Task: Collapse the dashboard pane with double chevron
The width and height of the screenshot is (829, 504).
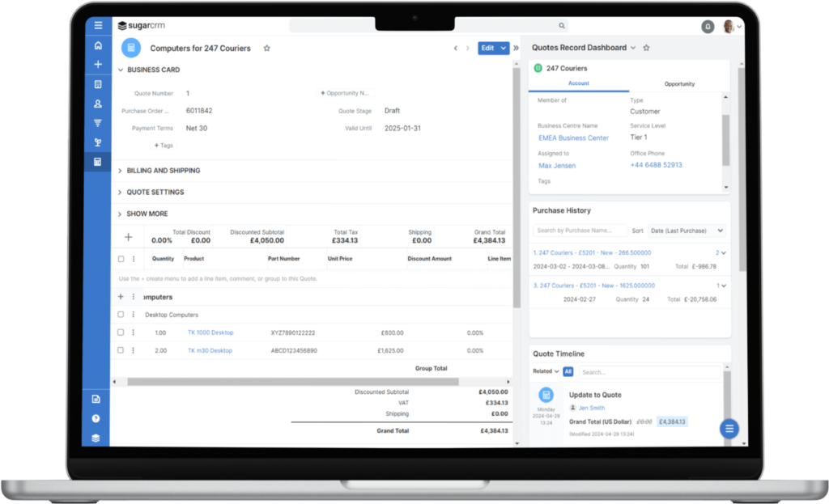Action: [x=516, y=48]
